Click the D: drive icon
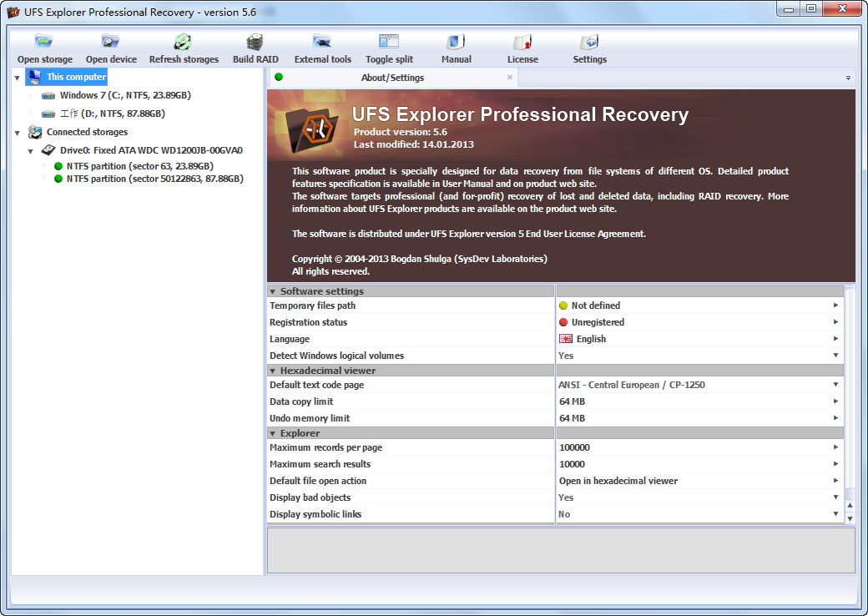 point(48,114)
